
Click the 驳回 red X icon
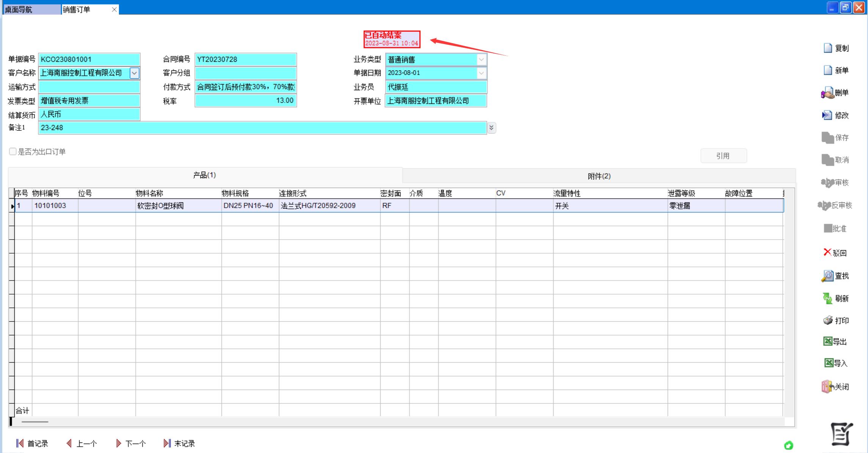827,252
